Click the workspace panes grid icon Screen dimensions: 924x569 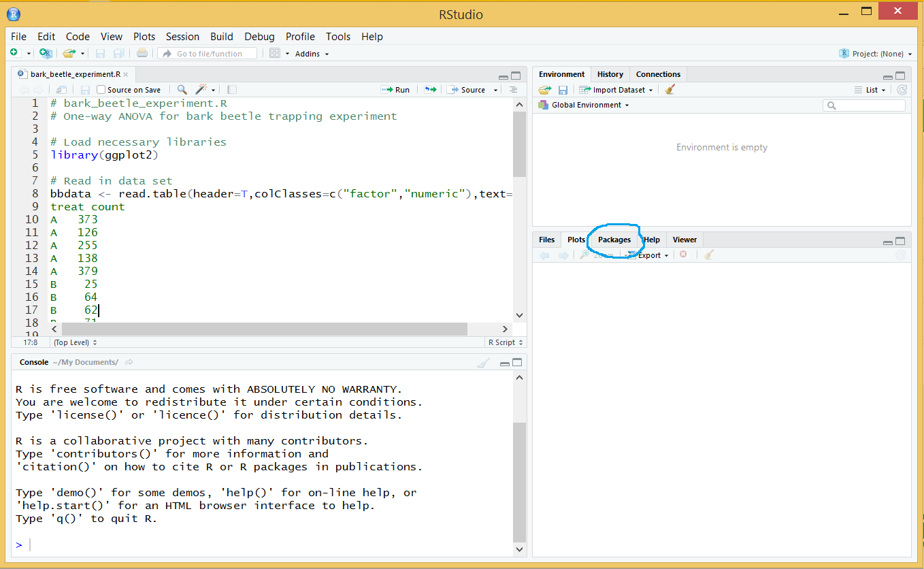(x=275, y=53)
